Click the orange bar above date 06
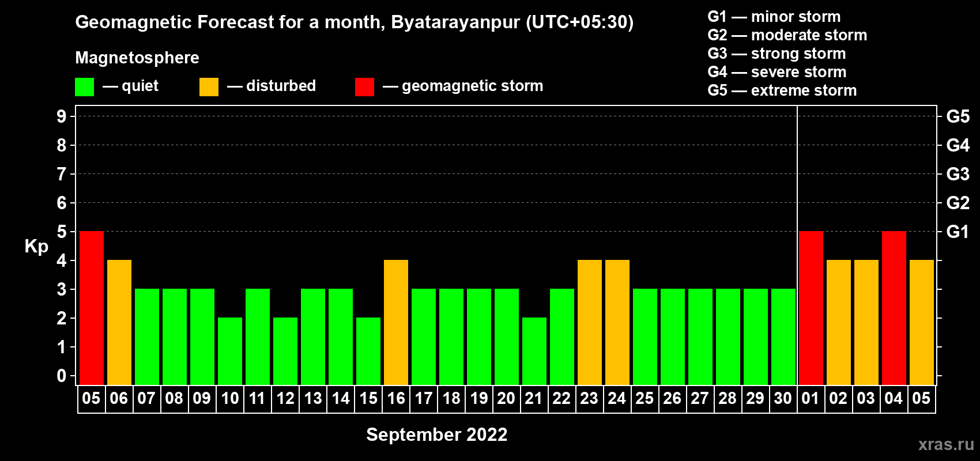 [119, 322]
